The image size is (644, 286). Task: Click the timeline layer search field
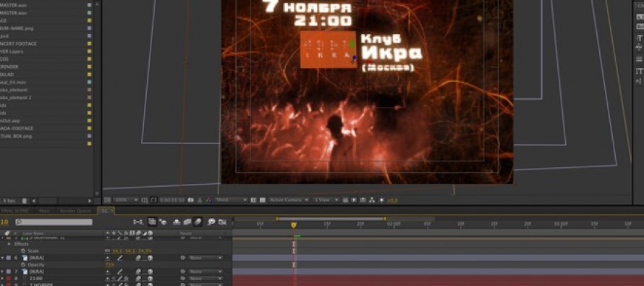54,222
